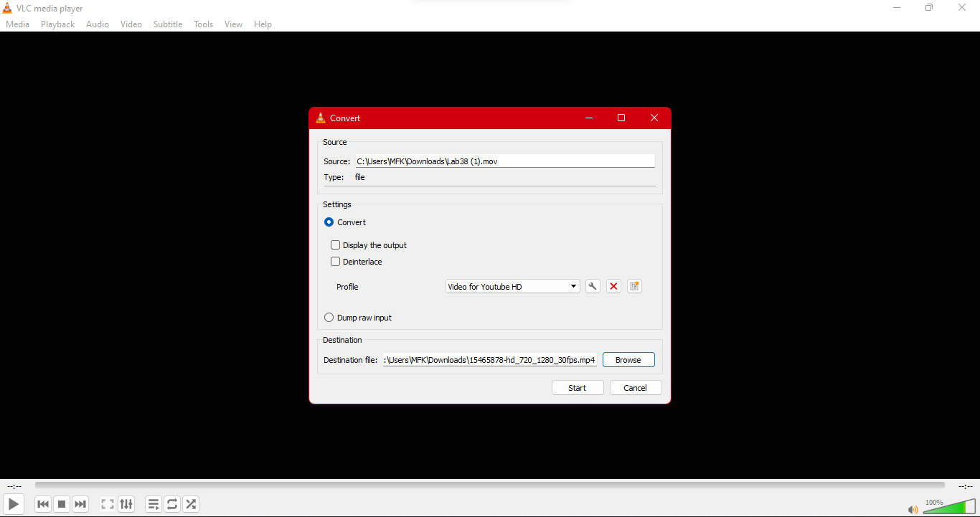
Task: Click the Play button in the VLC controls
Action: (14, 504)
